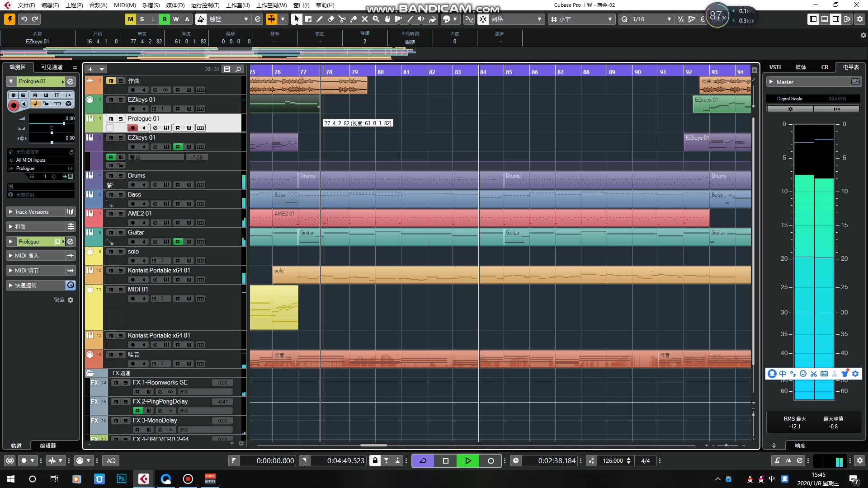Screen dimensions: 868x488
Task: Select the Glue tool
Action: [x=354, y=19]
